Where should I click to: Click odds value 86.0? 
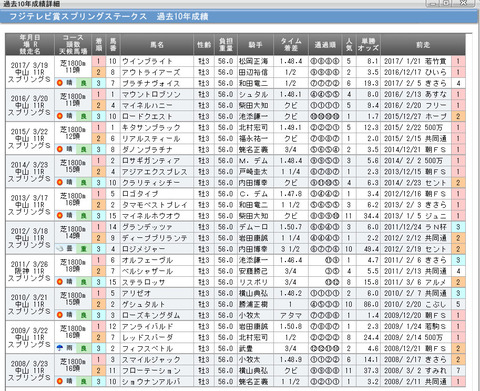pyautogui.click(x=371, y=304)
